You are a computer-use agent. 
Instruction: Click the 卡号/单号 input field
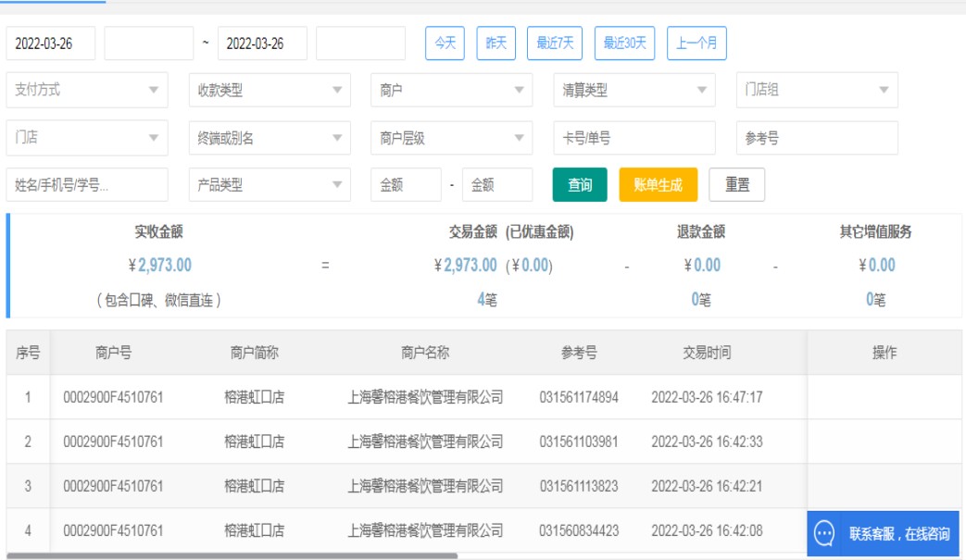pyautogui.click(x=634, y=138)
